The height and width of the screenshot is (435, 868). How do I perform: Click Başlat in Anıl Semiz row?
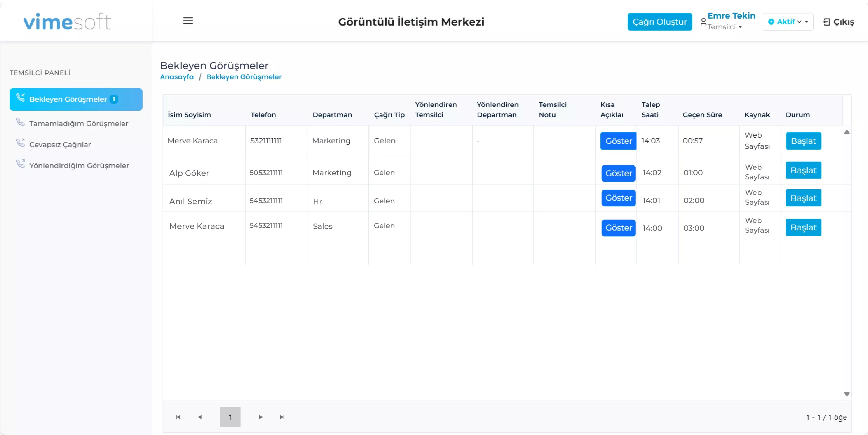803,198
